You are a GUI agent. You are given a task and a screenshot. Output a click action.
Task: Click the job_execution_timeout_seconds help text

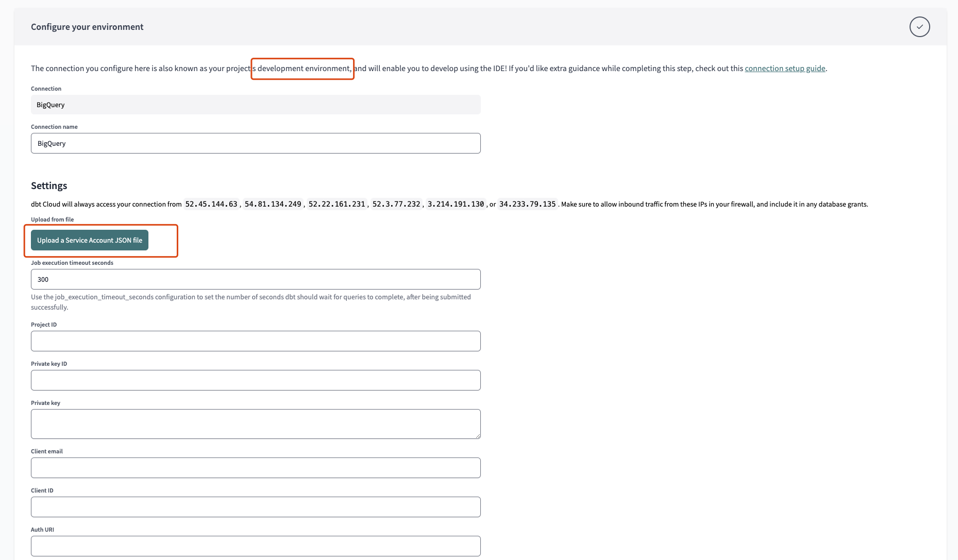click(251, 302)
